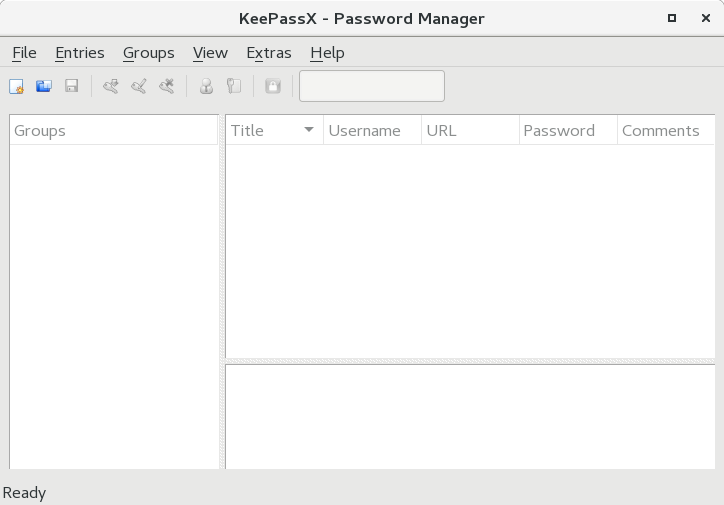Click the Lock Workspace padlock icon

point(273,86)
